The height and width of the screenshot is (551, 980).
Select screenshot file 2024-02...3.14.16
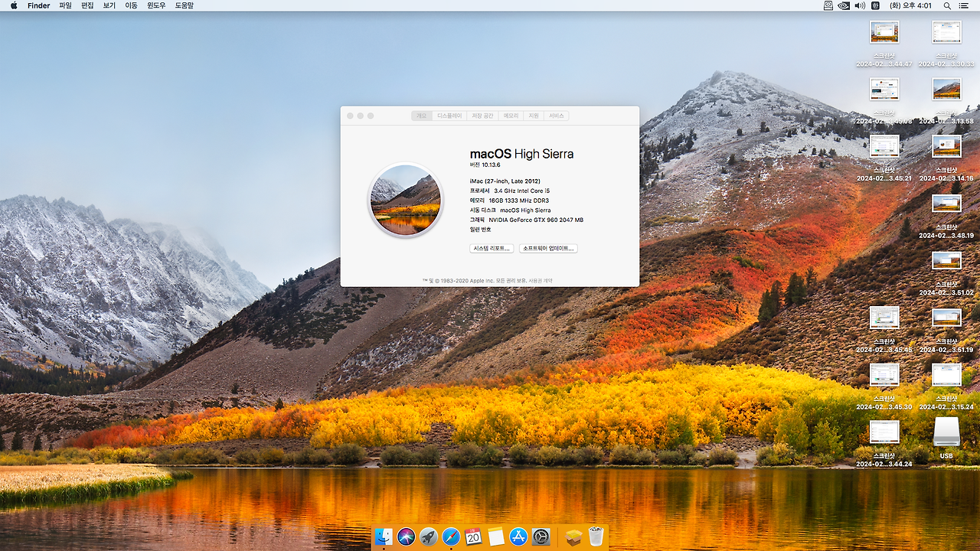pyautogui.click(x=946, y=158)
